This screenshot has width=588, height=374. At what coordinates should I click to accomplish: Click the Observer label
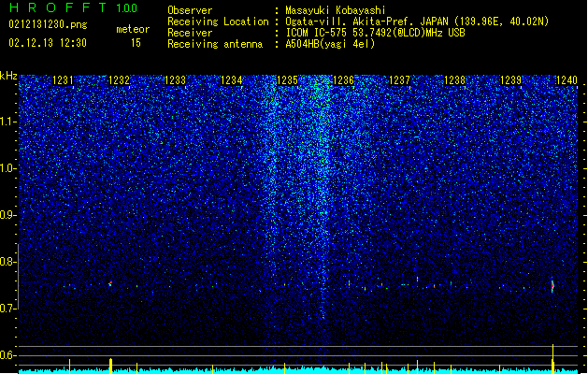pyautogui.click(x=190, y=10)
